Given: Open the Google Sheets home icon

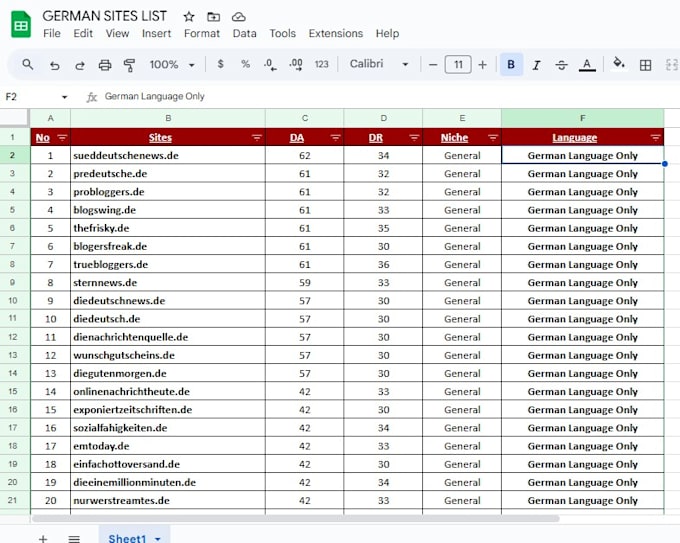Looking at the screenshot, I should [x=21, y=25].
